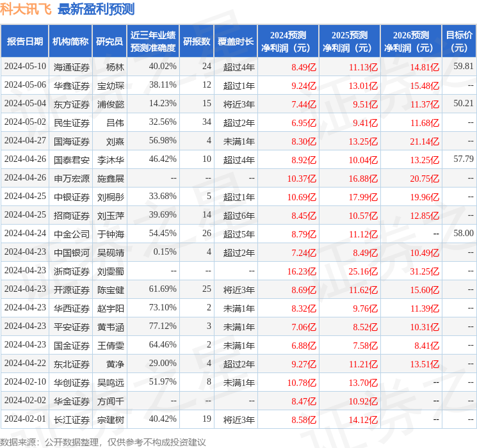Click analyst name 浦俊懿
This screenshot has height=448, width=477.
(x=111, y=104)
